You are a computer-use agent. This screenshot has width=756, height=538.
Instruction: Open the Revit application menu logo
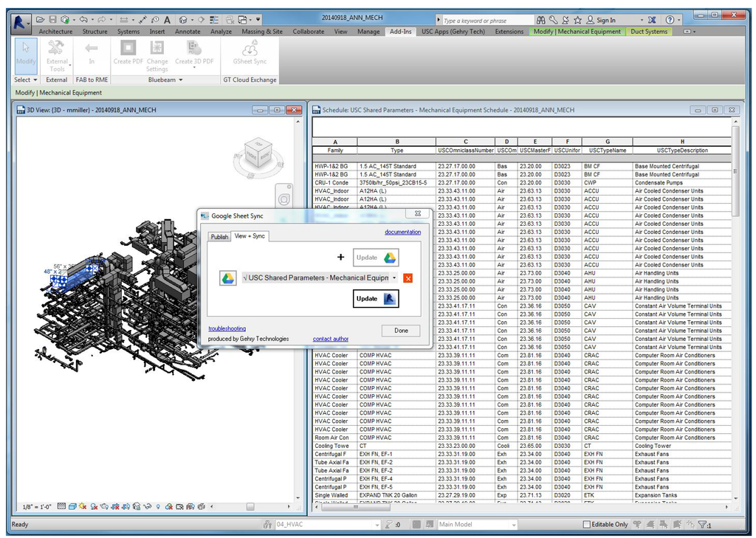20,21
